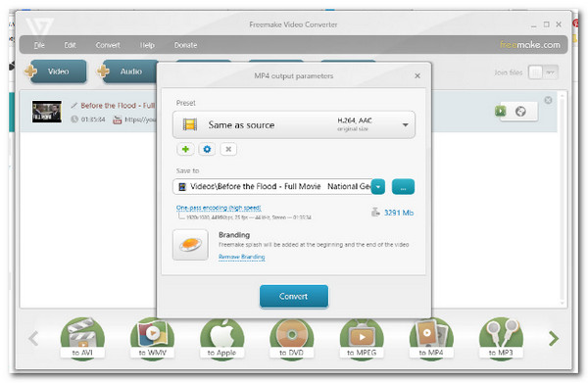Select the to MPEG output format
This screenshot has height=383, width=588.
tap(362, 339)
